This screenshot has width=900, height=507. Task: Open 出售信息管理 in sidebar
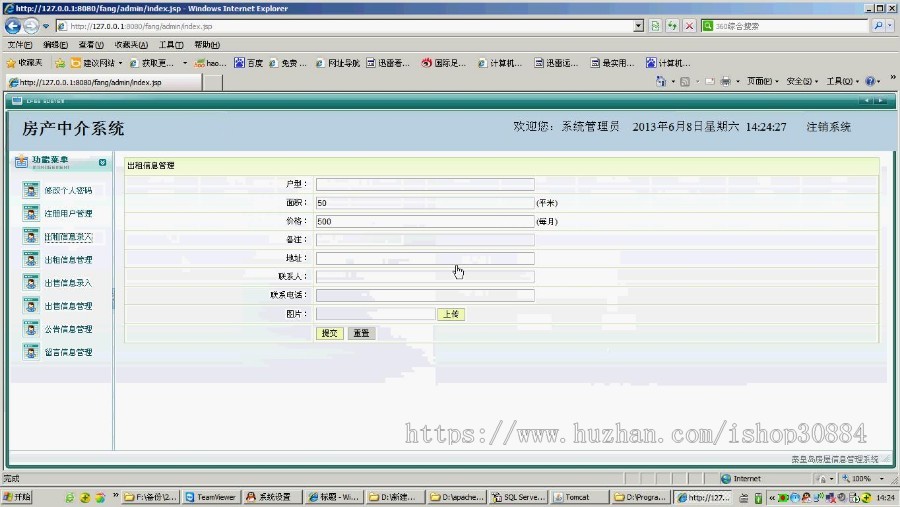click(68, 306)
